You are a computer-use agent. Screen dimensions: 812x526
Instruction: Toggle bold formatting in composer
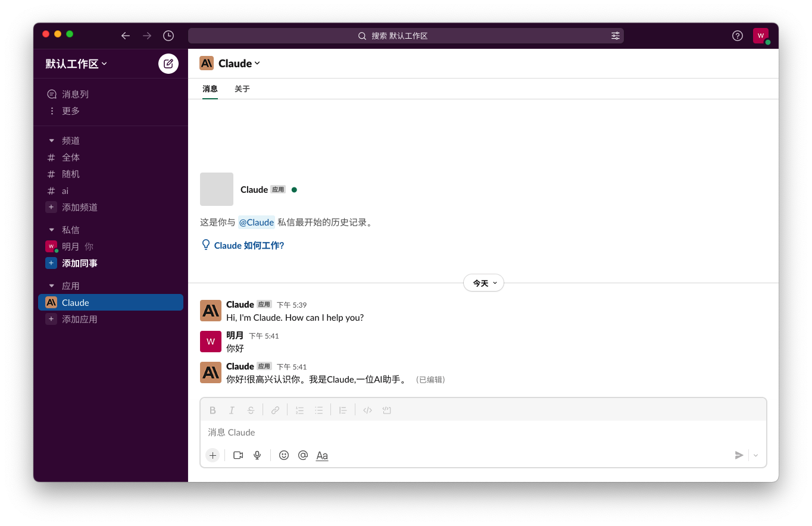coord(213,410)
